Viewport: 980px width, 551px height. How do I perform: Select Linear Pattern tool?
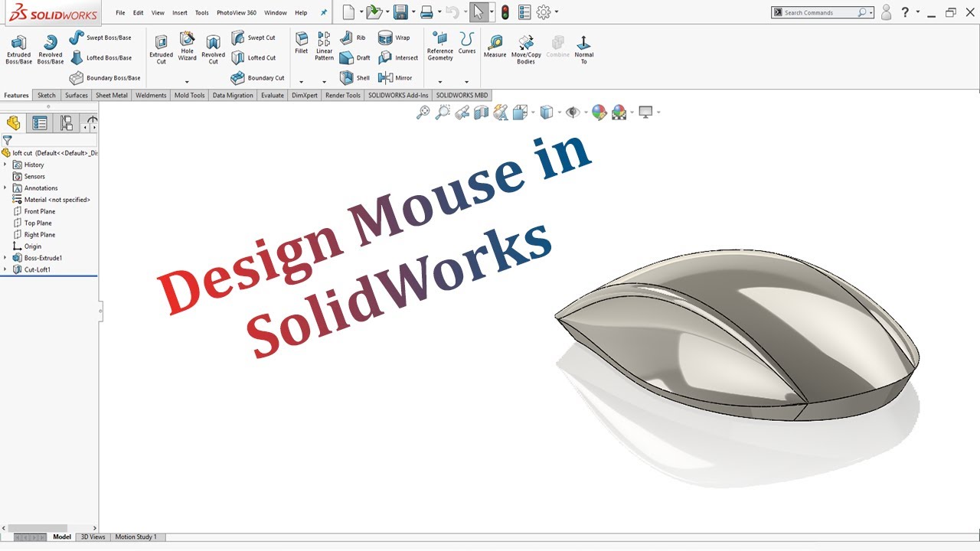click(x=325, y=47)
